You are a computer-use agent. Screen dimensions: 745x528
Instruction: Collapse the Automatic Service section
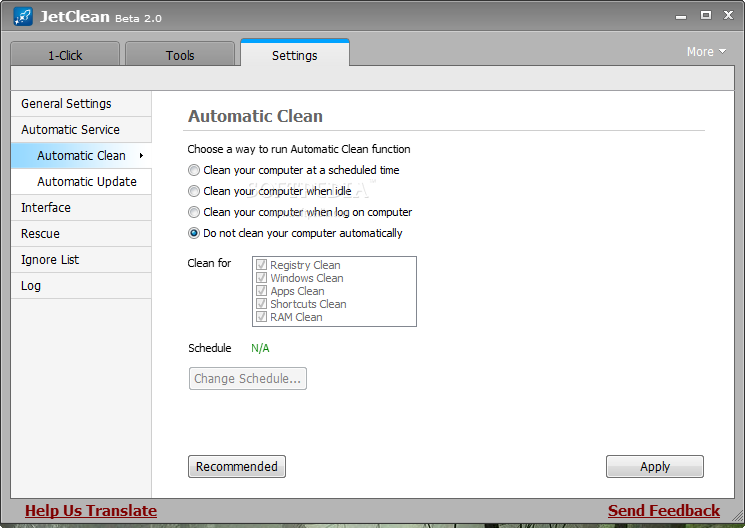pyautogui.click(x=81, y=130)
